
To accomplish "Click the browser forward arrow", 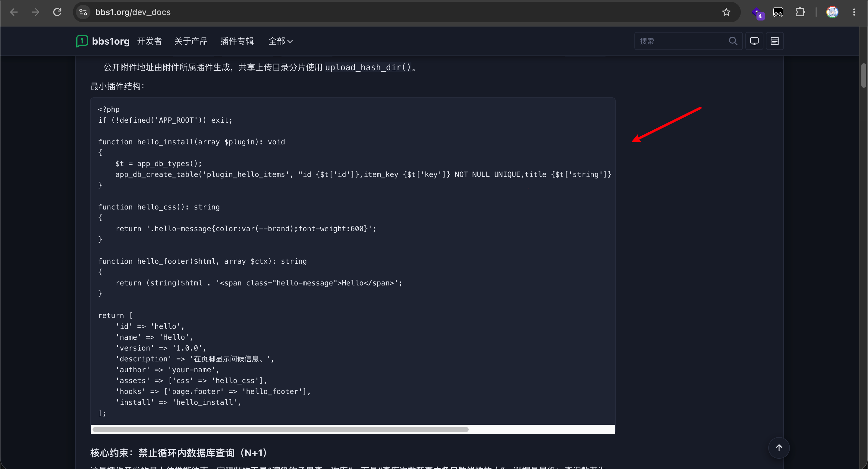I will tap(35, 12).
